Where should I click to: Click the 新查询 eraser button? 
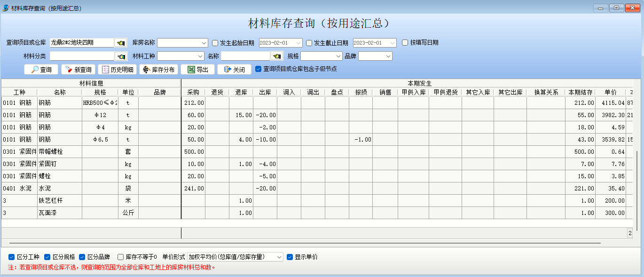coord(78,70)
